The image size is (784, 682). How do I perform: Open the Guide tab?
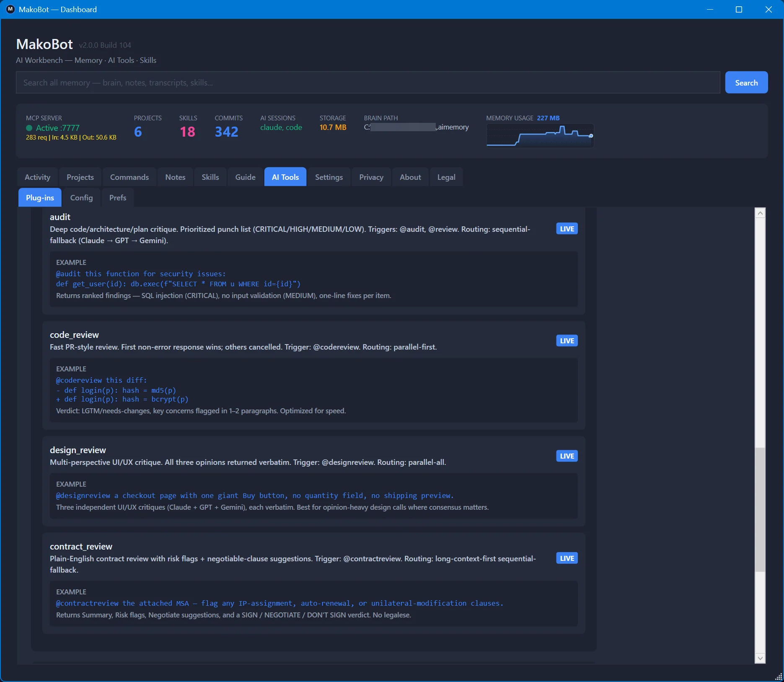[x=246, y=177]
